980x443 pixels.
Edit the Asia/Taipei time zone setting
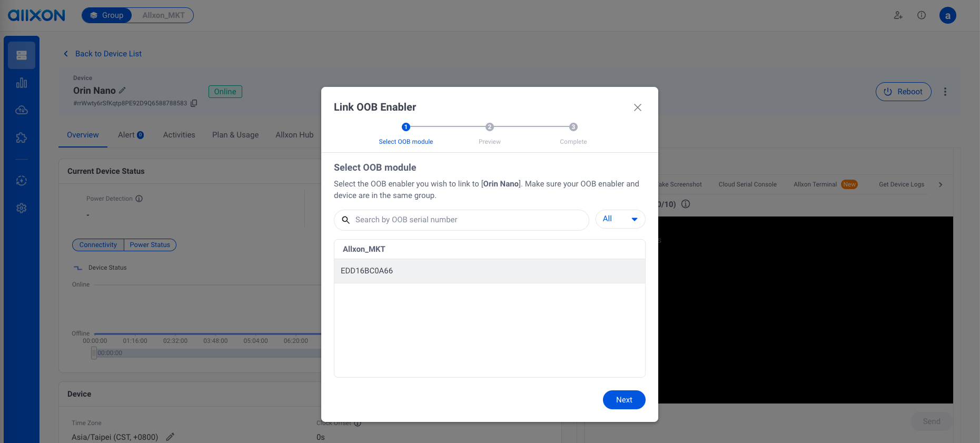click(170, 437)
